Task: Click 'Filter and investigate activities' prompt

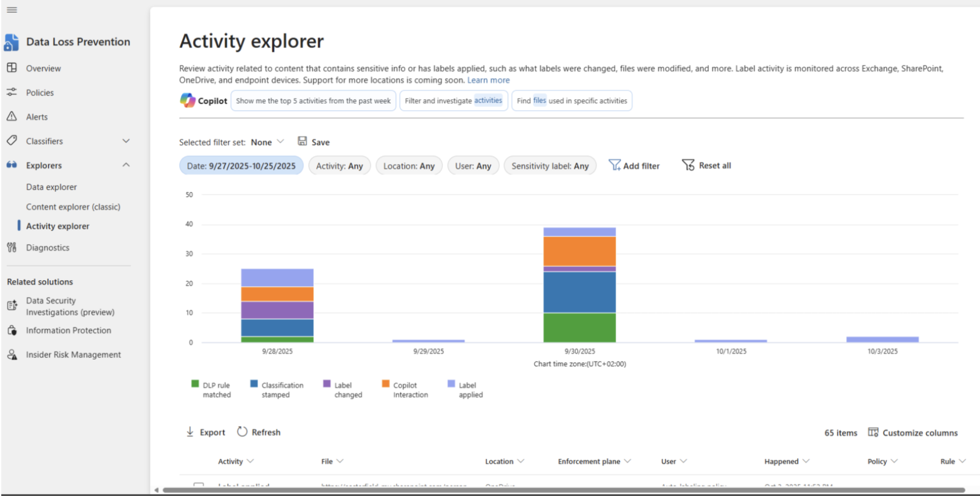Action: coord(453,101)
